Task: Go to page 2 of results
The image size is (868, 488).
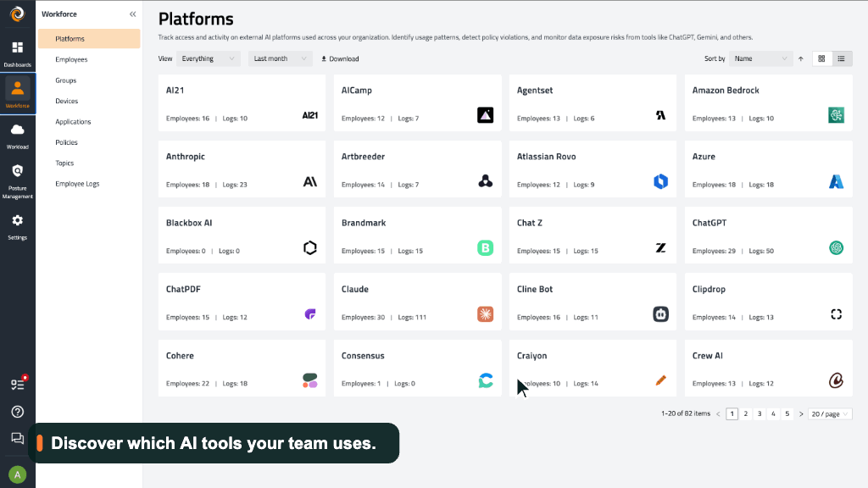Action: click(x=746, y=413)
